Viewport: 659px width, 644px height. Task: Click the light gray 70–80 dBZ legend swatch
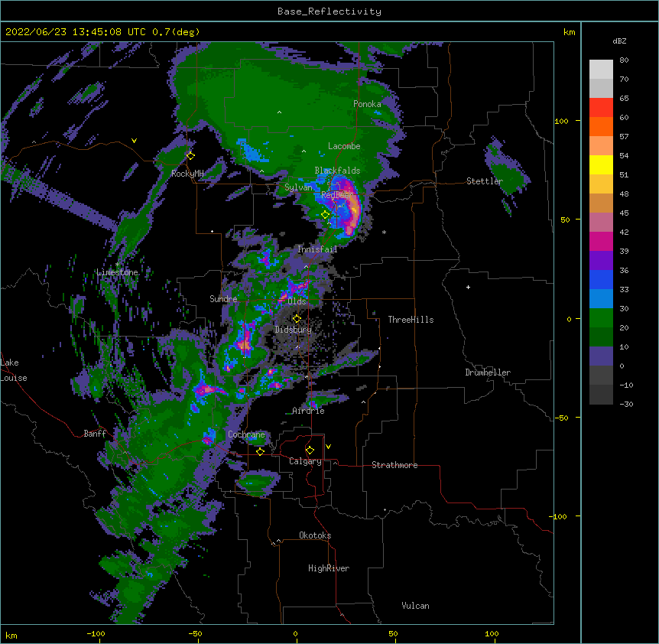pos(601,70)
